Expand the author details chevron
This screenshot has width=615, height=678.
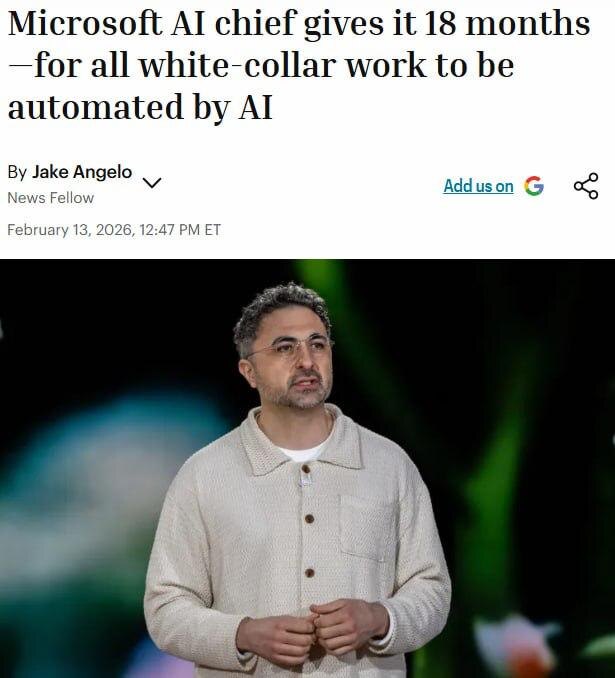152,183
